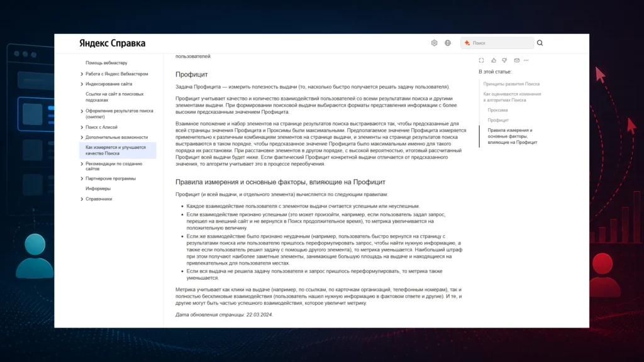Jump to Правила измерения contents entry

click(512, 136)
